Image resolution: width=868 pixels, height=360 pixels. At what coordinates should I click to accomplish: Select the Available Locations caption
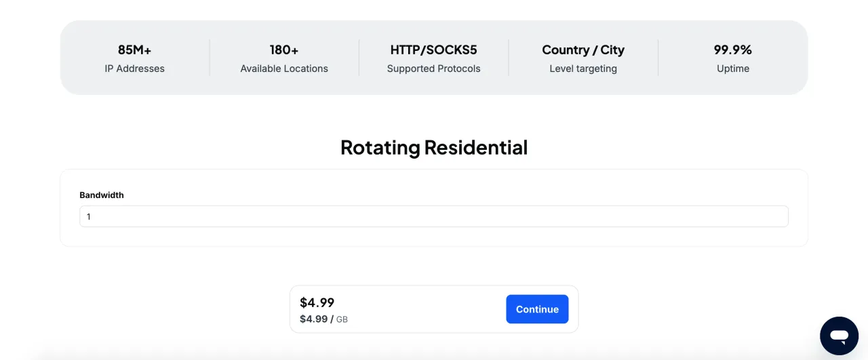pos(284,68)
